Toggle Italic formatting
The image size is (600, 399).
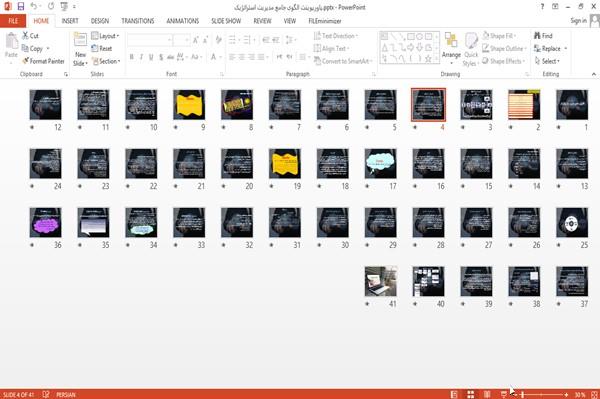[142, 57]
